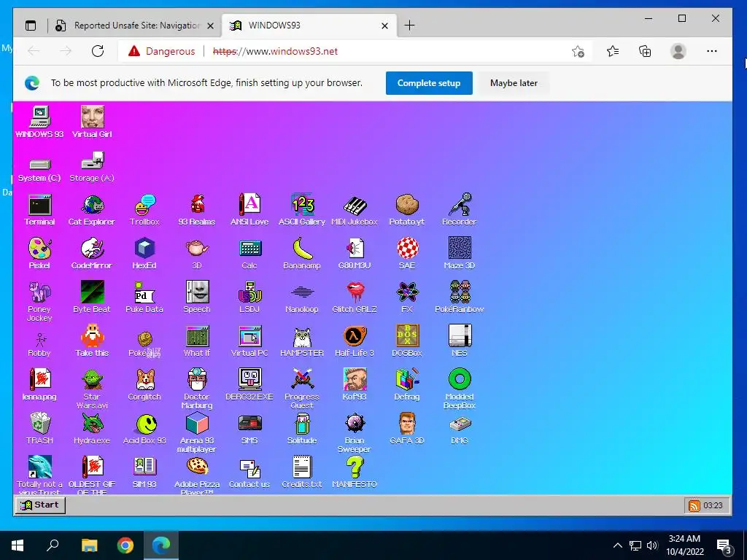Launch Half-Life 3 icon
This screenshot has height=560, width=747.
[355, 341]
